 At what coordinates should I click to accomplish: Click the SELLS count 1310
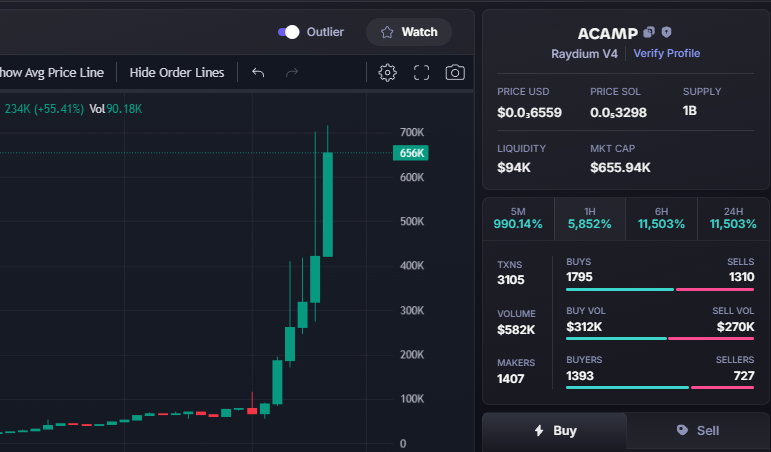[741, 277]
